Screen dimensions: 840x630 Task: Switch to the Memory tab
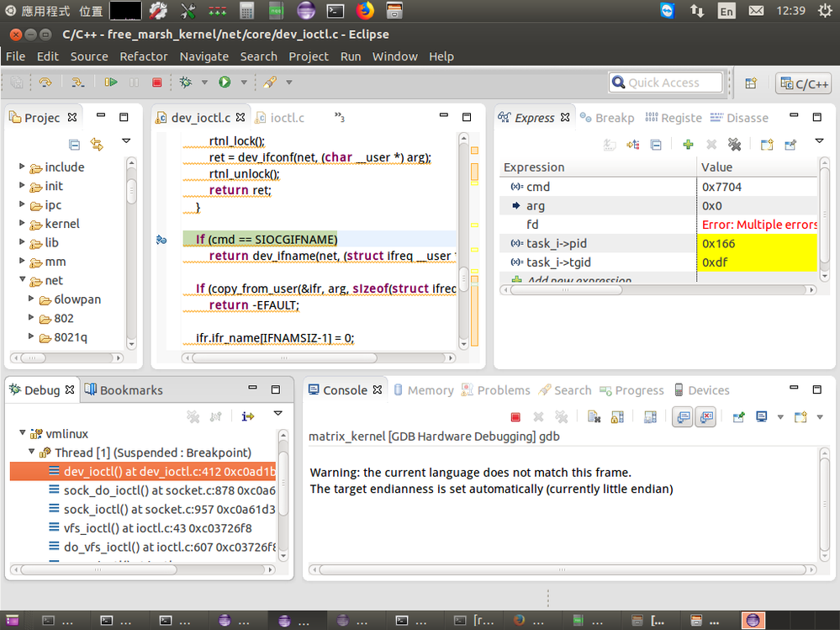[424, 390]
